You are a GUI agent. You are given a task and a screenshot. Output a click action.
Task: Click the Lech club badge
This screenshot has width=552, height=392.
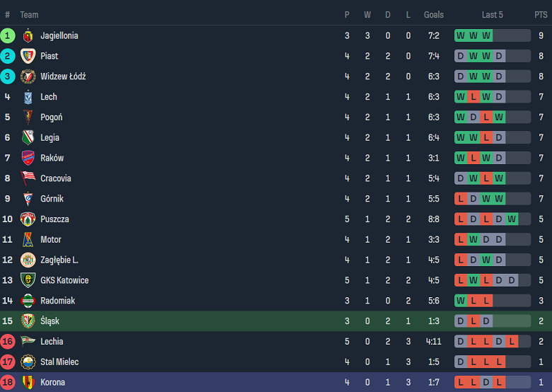click(x=28, y=97)
